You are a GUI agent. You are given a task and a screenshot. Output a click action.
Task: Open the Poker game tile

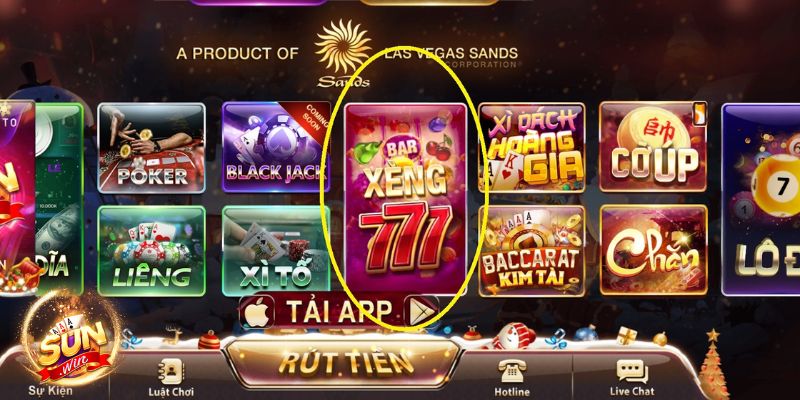coord(152,148)
